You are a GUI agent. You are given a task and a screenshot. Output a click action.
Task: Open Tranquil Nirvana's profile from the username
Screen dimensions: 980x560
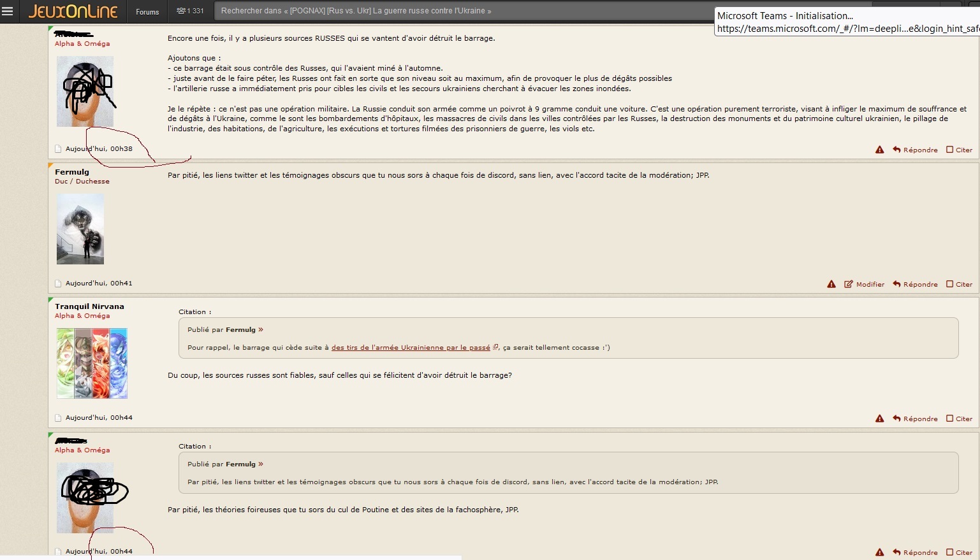(x=89, y=306)
